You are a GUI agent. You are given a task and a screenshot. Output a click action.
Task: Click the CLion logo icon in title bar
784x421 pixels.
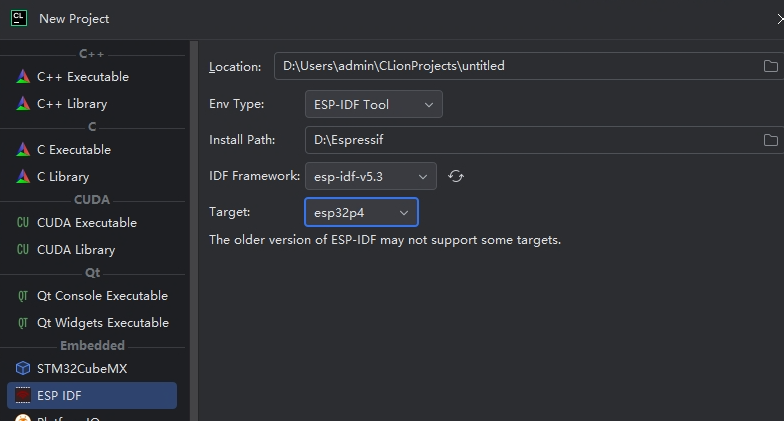click(x=18, y=18)
